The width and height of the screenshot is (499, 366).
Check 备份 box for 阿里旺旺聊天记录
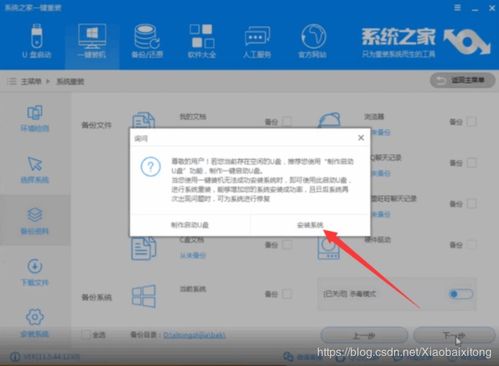(471, 204)
